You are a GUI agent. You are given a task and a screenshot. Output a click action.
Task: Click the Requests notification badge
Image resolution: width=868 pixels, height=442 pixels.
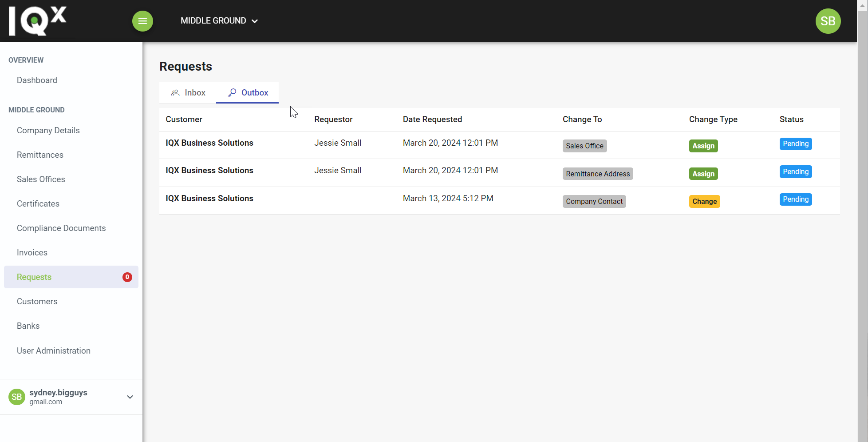[x=127, y=277]
